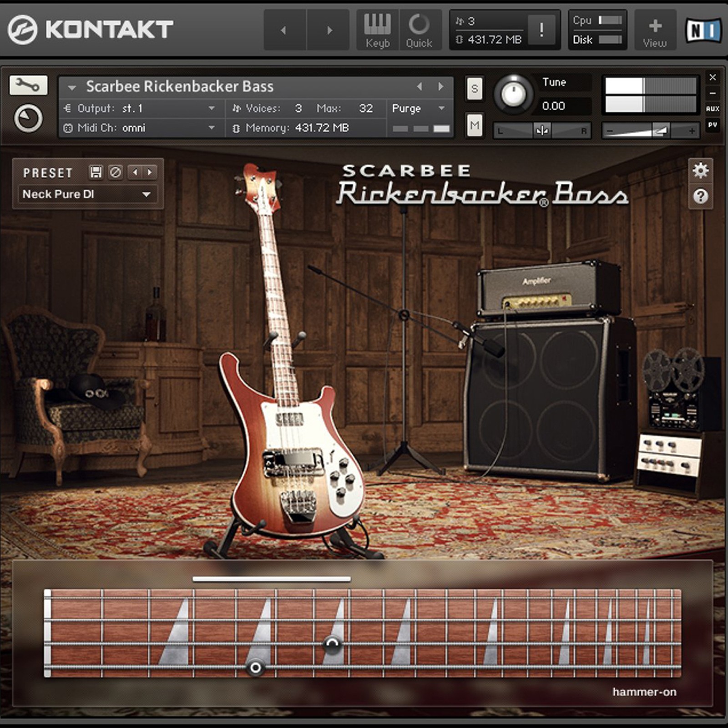
Task: Open the Neck Pure DI preset dropdown
Action: tap(86, 193)
